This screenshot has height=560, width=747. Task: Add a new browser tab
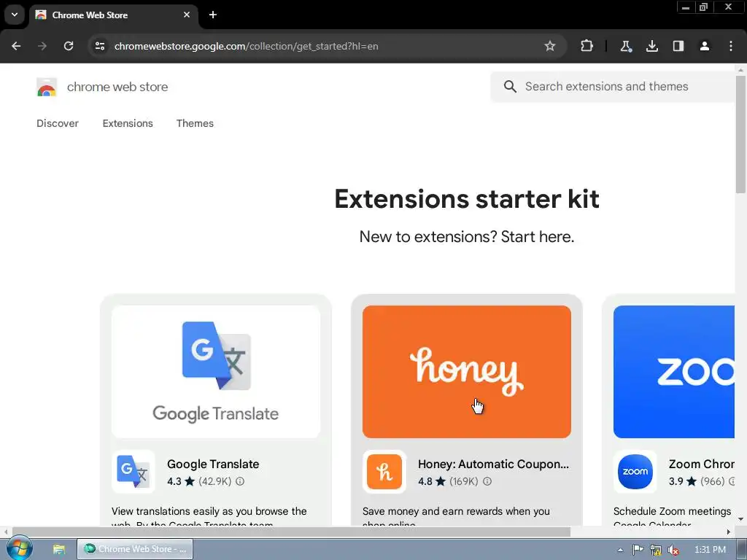coord(213,15)
